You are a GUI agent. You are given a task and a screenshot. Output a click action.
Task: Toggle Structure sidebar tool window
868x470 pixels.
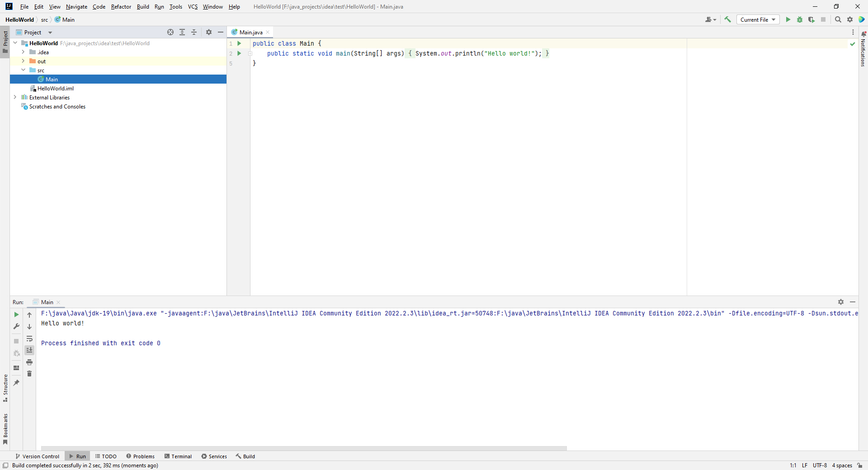pyautogui.click(x=5, y=388)
